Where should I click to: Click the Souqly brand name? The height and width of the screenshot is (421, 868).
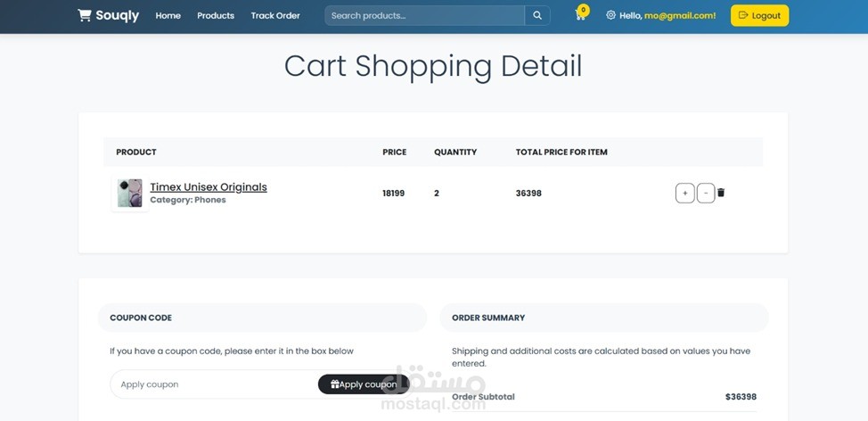[x=118, y=15]
